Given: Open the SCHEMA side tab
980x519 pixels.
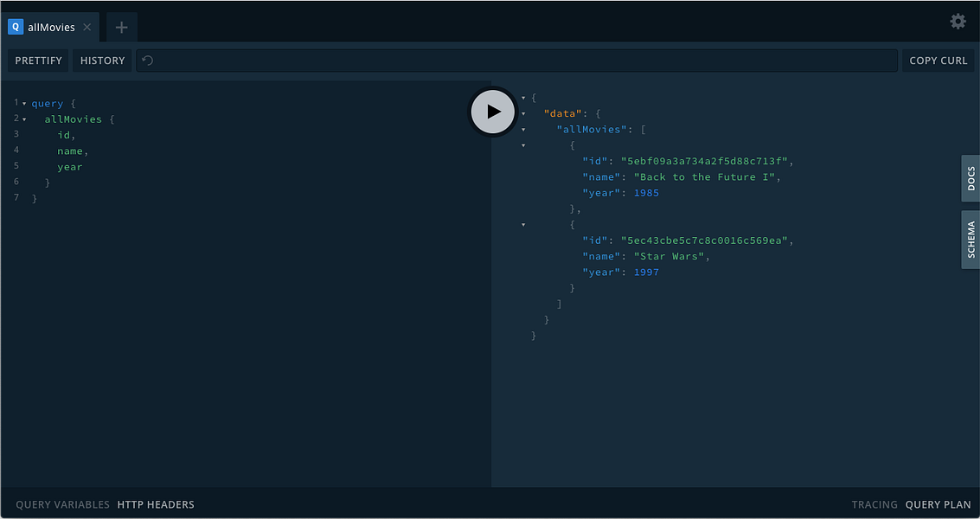Looking at the screenshot, I should (970, 240).
